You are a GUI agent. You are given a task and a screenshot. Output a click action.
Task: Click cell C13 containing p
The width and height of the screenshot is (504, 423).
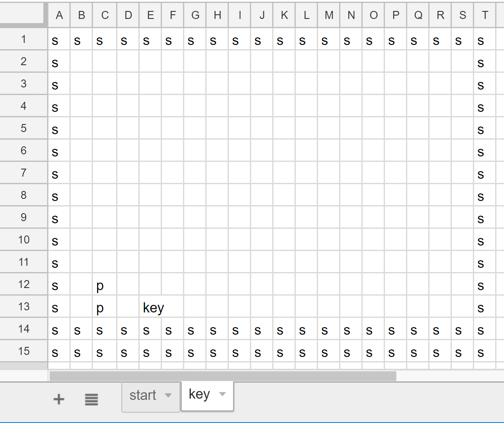[104, 308]
